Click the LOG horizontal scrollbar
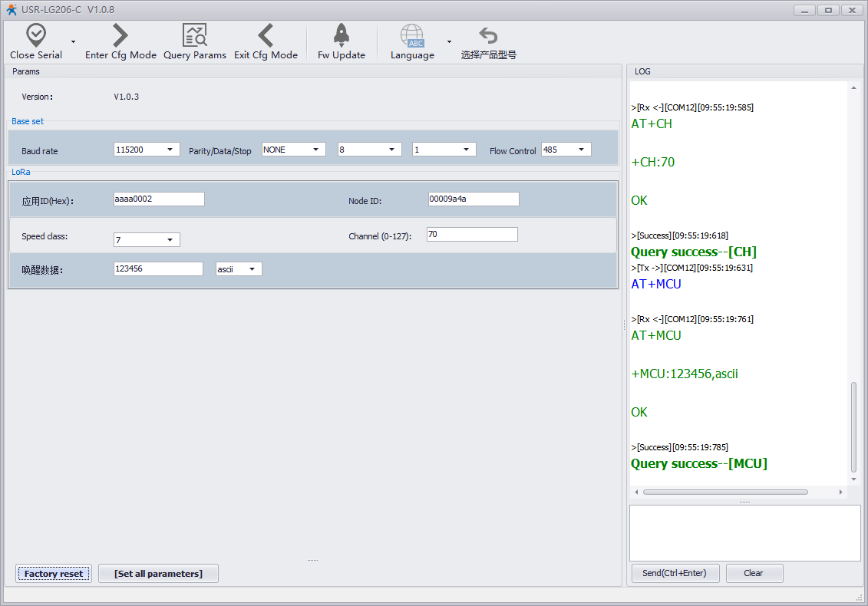Viewport: 868px width, 606px height. tap(725, 492)
